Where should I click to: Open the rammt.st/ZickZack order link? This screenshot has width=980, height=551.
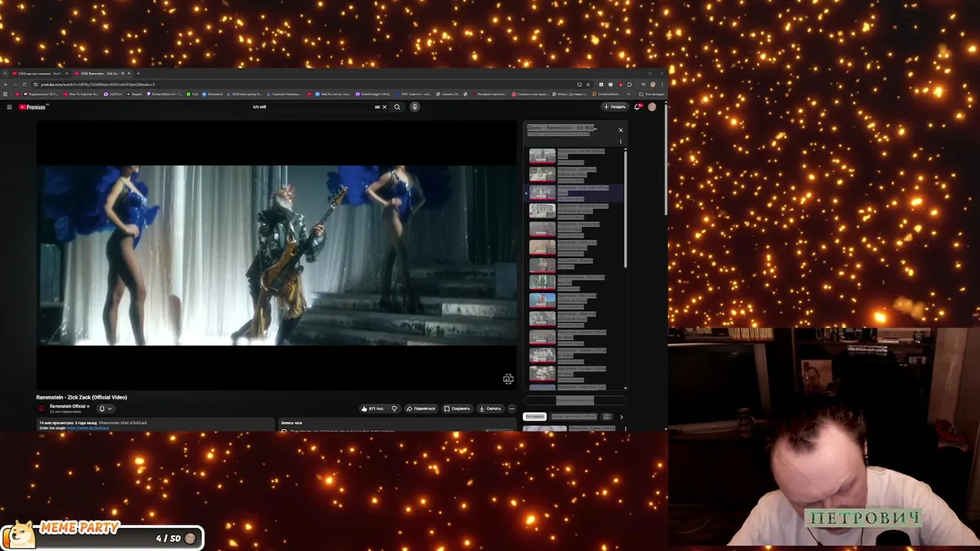point(88,428)
